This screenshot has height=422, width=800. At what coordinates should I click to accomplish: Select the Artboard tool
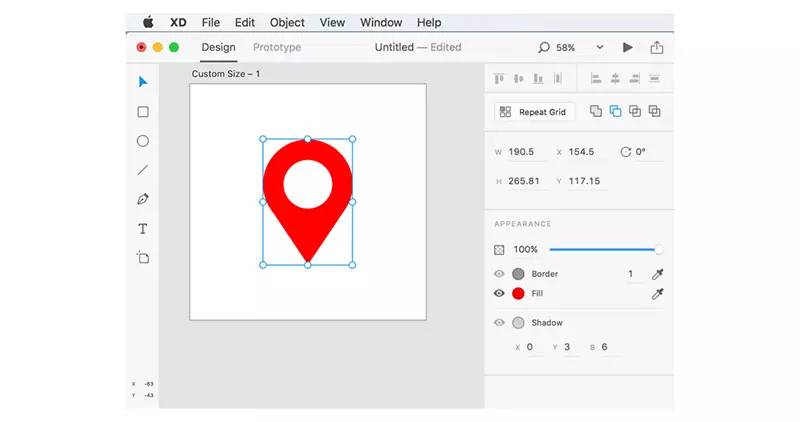tap(143, 258)
